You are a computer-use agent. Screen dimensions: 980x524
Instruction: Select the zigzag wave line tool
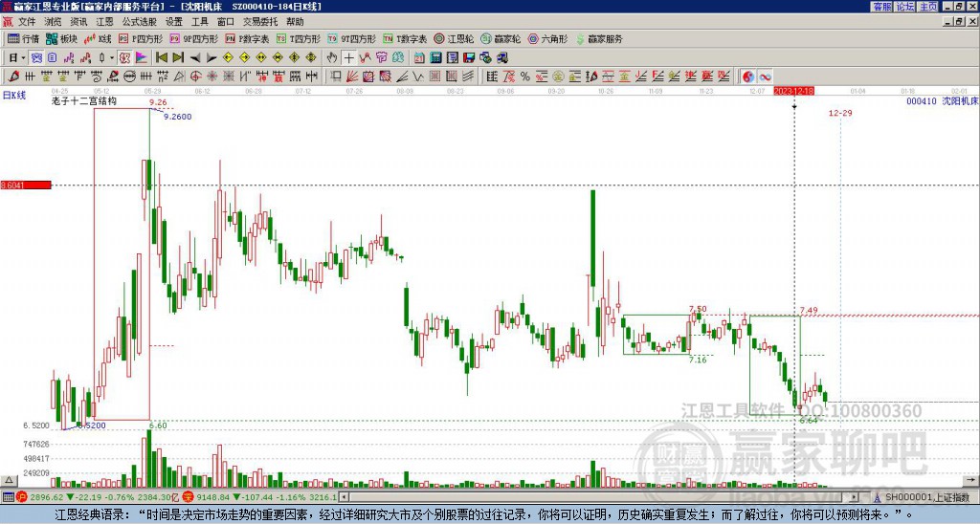[418, 76]
